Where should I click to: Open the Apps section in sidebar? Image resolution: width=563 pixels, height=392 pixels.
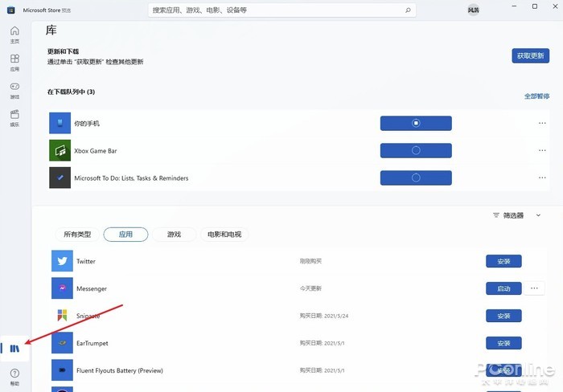tap(14, 63)
